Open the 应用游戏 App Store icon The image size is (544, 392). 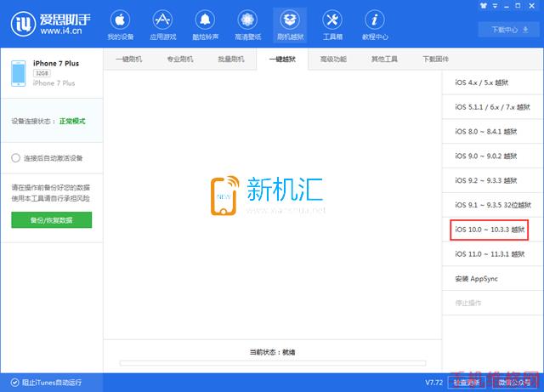tap(162, 20)
